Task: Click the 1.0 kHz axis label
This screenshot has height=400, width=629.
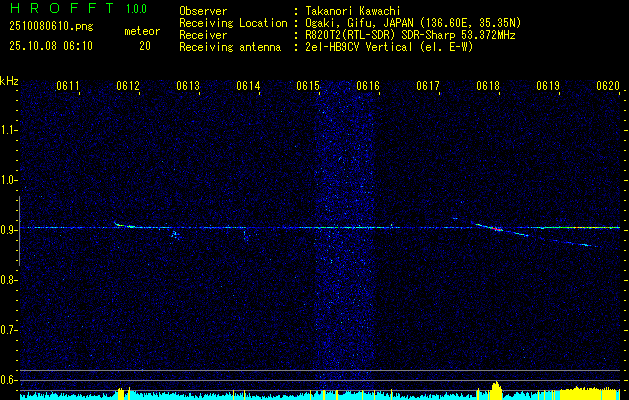Action: (8, 180)
